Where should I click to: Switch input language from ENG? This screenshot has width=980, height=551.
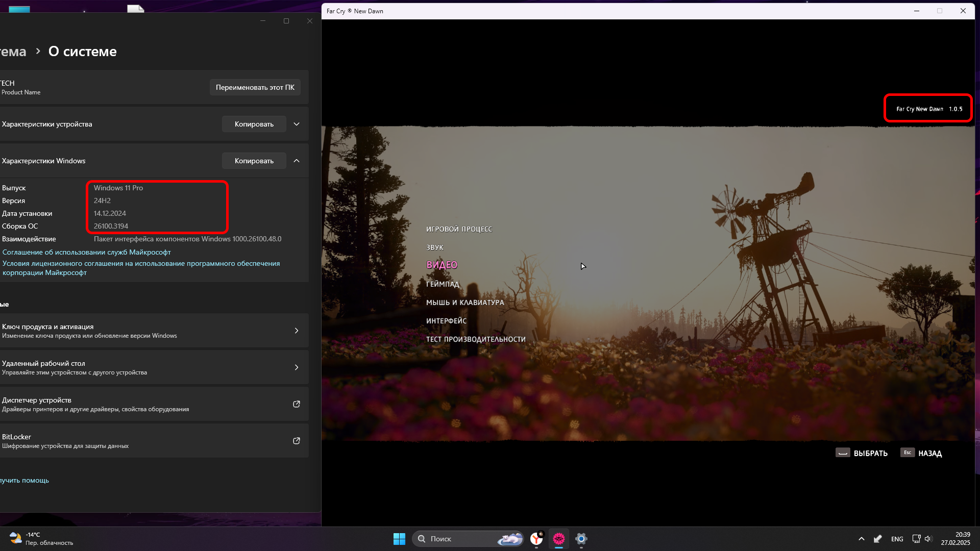point(897,539)
